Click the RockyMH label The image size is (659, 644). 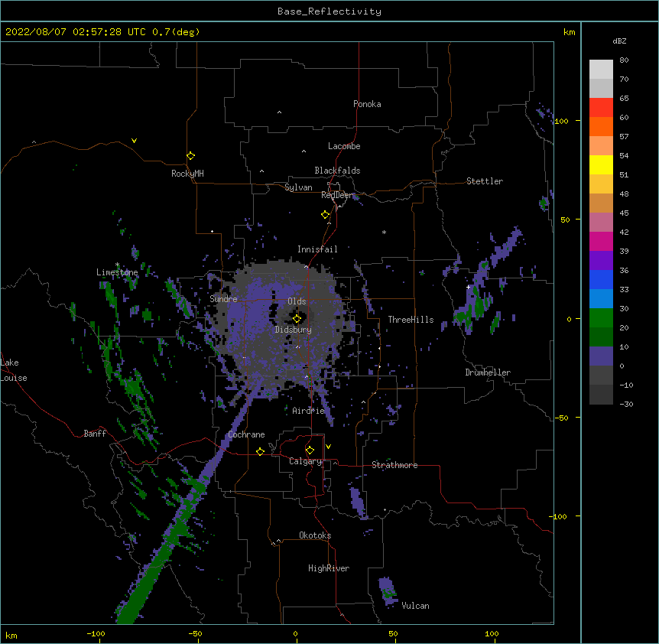point(187,174)
